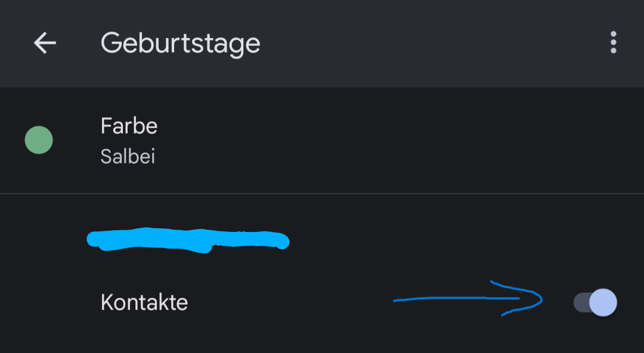Return to previous screen from Geburtstage
This screenshot has height=353, width=644.
[x=45, y=43]
